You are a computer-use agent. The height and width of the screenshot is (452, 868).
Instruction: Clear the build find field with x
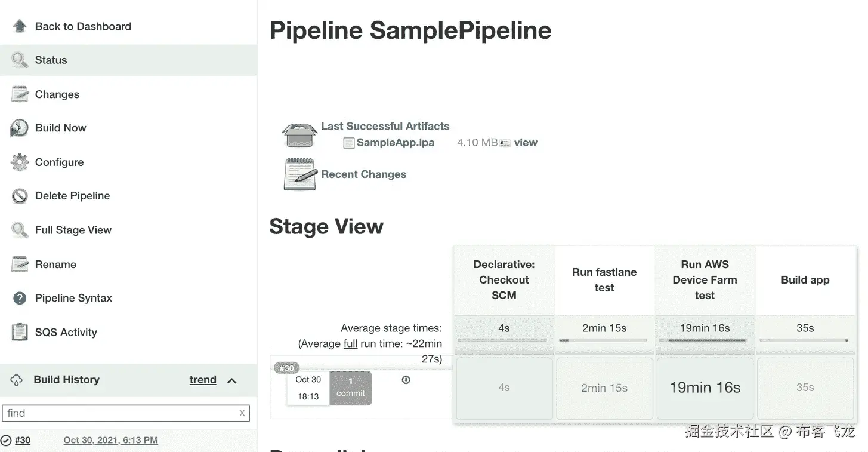[242, 413]
